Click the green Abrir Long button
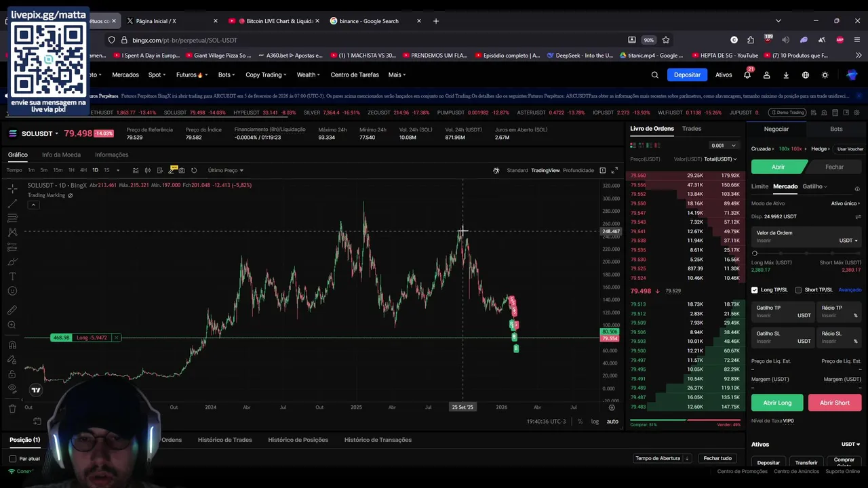The image size is (868, 488). pos(777,403)
